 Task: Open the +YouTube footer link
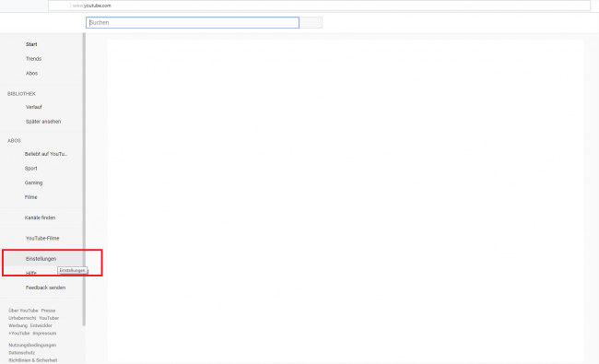point(19,334)
